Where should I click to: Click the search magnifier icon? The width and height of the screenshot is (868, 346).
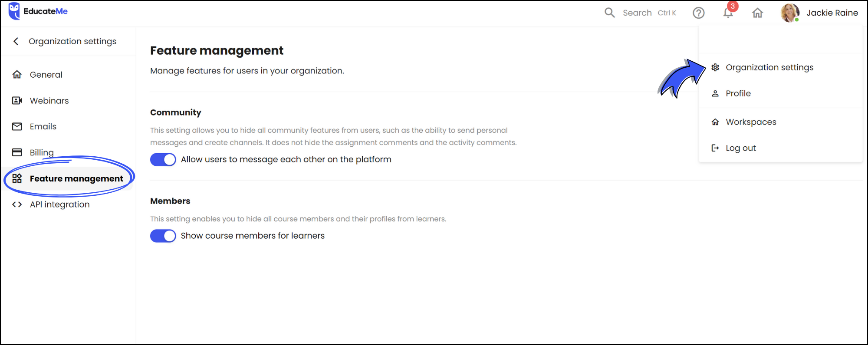pyautogui.click(x=610, y=13)
